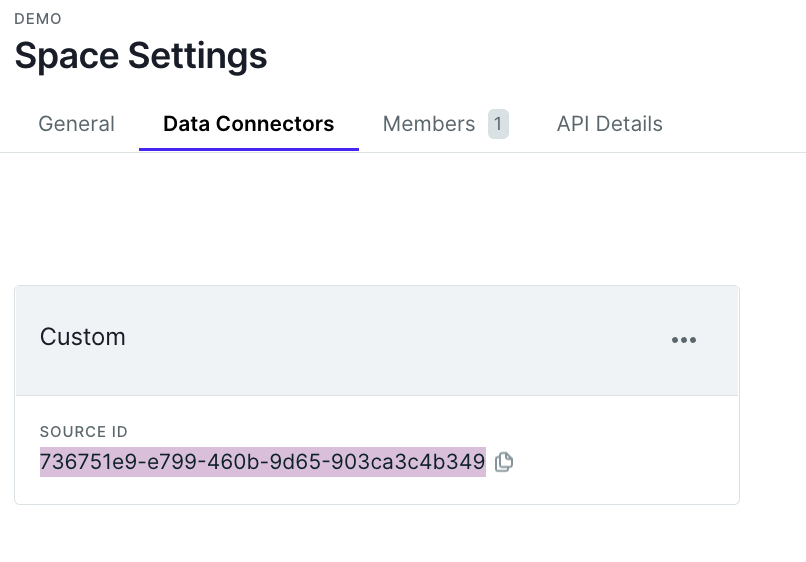This screenshot has height=562, width=806.
Task: Click the Custom connector title
Action: [x=83, y=337]
